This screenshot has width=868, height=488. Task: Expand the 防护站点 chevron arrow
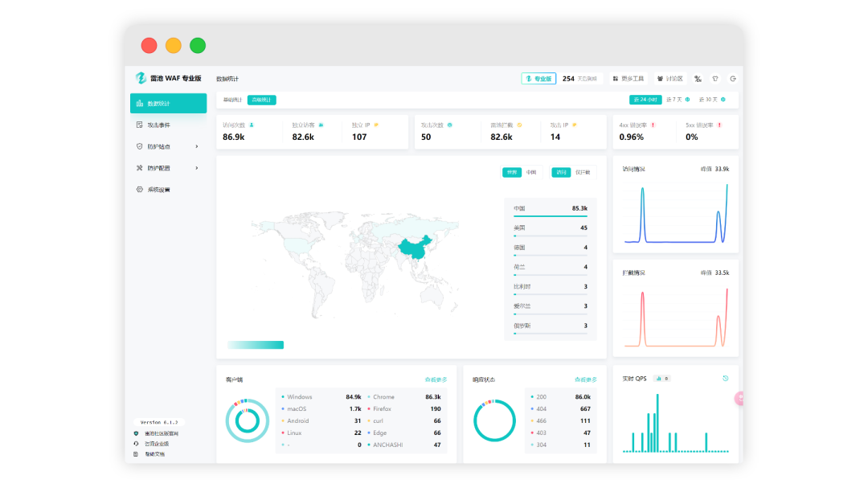197,147
